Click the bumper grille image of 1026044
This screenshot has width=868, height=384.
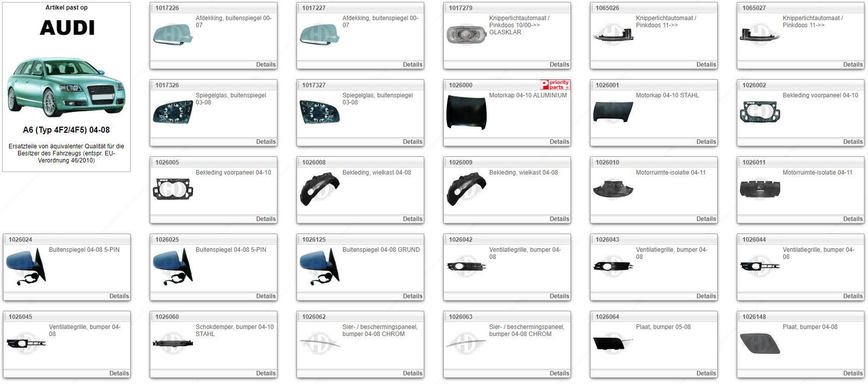760,266
